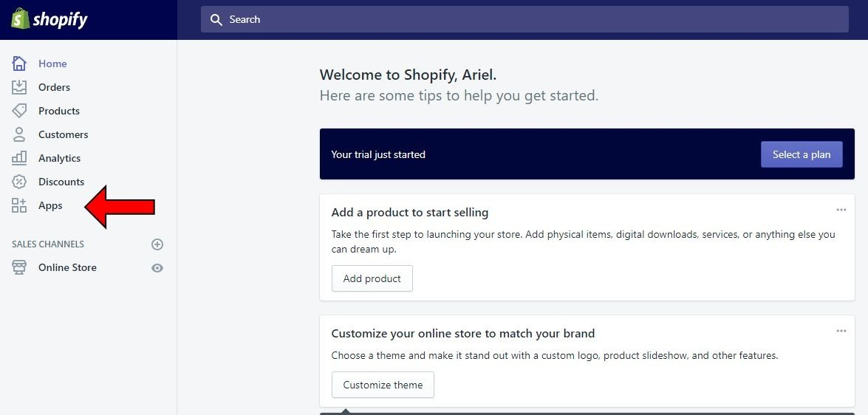Click the Discounts percent badge icon

coord(19,182)
